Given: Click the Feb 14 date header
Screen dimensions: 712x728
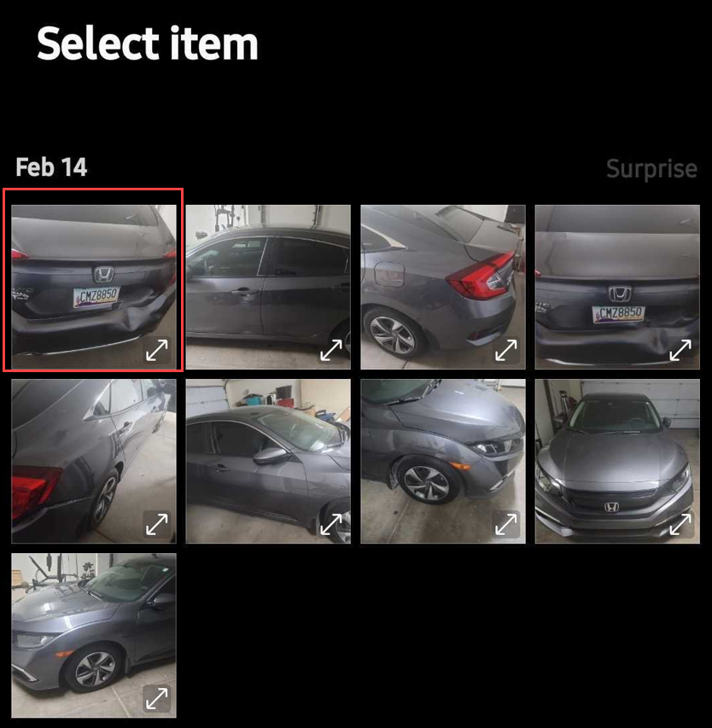Looking at the screenshot, I should [51, 167].
